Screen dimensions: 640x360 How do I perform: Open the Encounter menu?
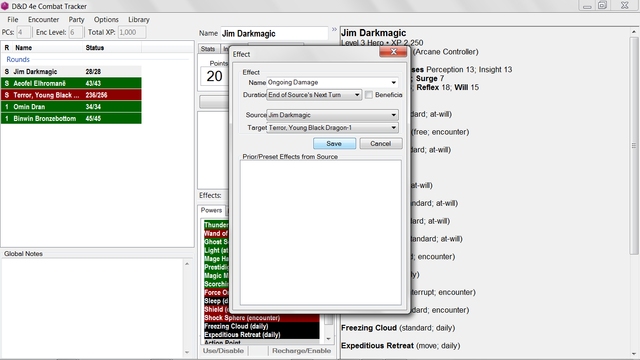point(43,20)
